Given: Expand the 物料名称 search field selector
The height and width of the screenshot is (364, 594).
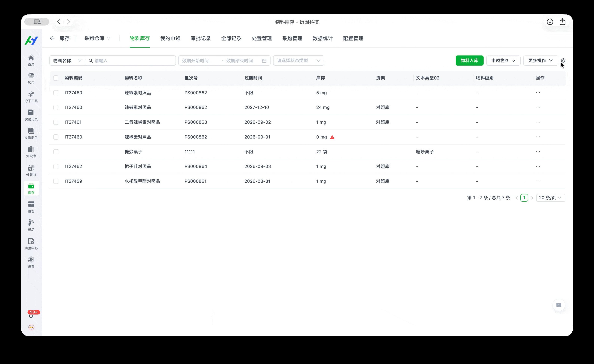Looking at the screenshot, I should pyautogui.click(x=66, y=60).
